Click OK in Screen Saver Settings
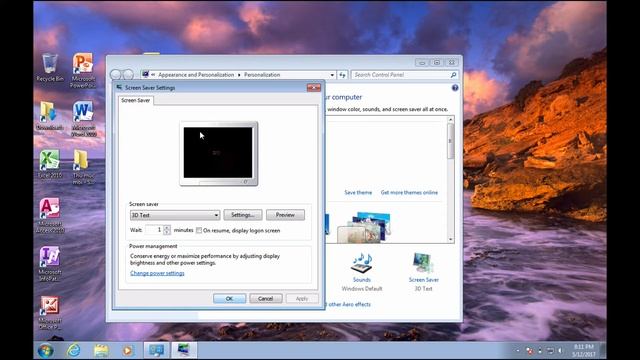This screenshot has height=360, width=640. pyautogui.click(x=229, y=299)
